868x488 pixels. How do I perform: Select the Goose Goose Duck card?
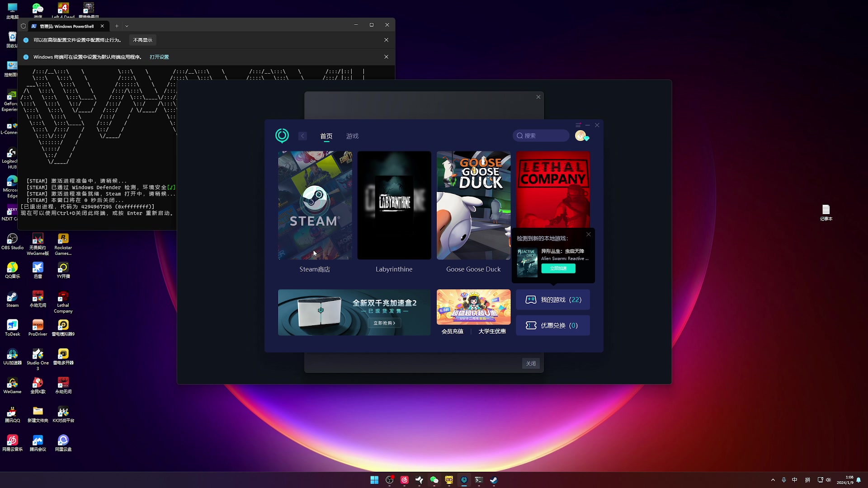point(473,205)
